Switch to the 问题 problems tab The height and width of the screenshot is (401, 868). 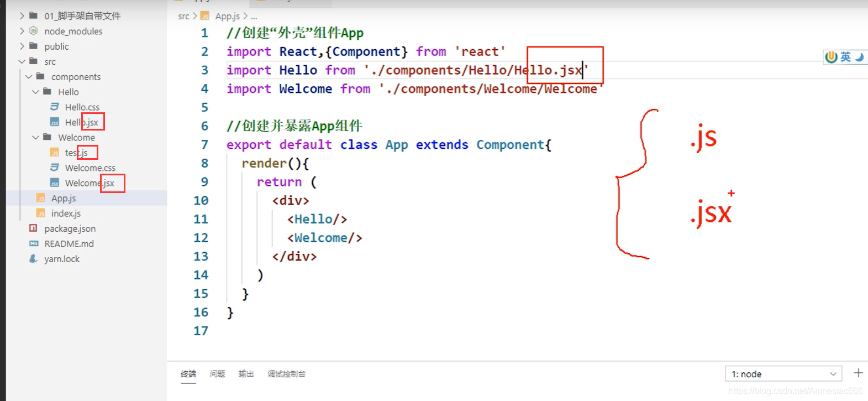point(218,374)
